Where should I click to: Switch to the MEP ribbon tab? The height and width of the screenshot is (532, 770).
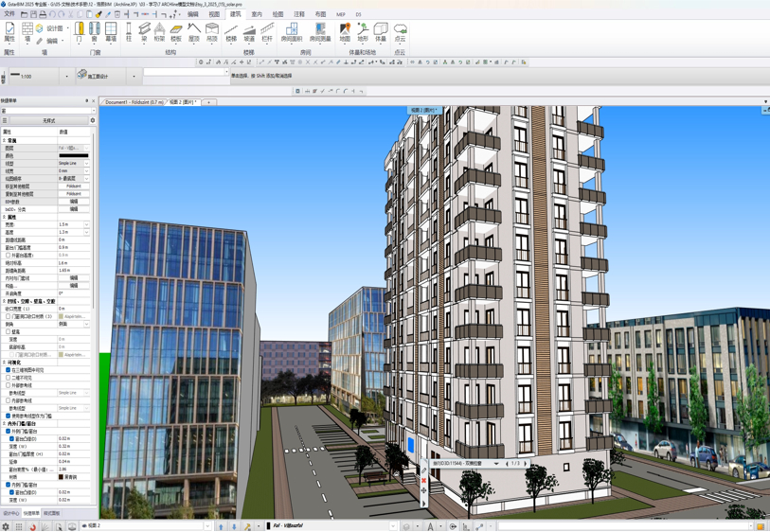(x=341, y=14)
